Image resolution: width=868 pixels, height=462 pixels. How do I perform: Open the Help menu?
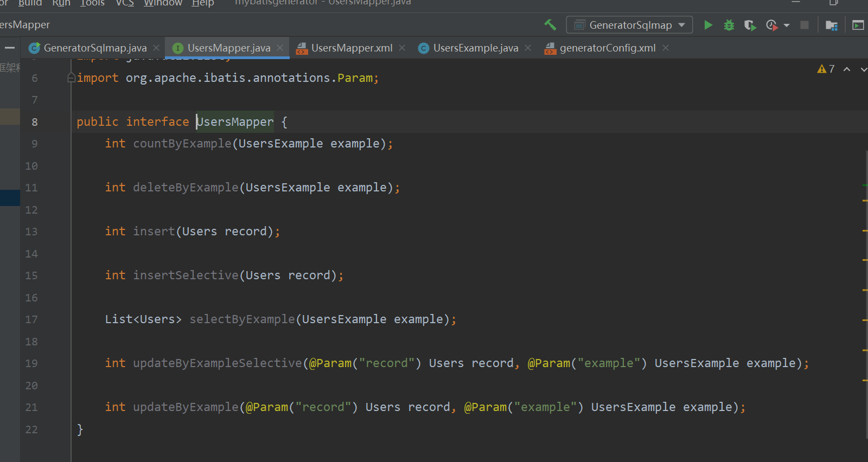tap(203, 3)
